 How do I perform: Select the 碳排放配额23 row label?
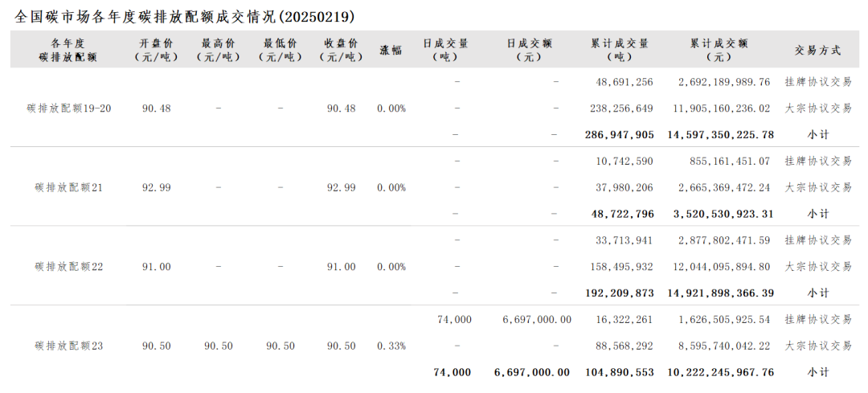(x=69, y=346)
